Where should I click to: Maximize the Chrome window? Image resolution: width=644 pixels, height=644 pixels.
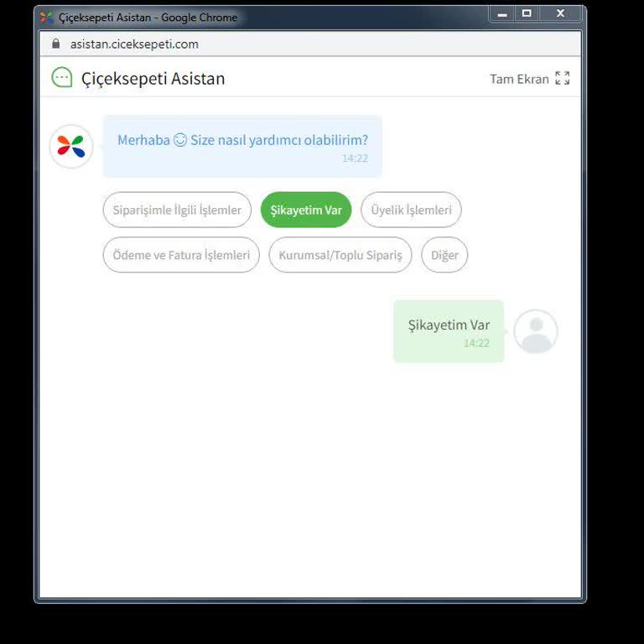click(x=527, y=14)
